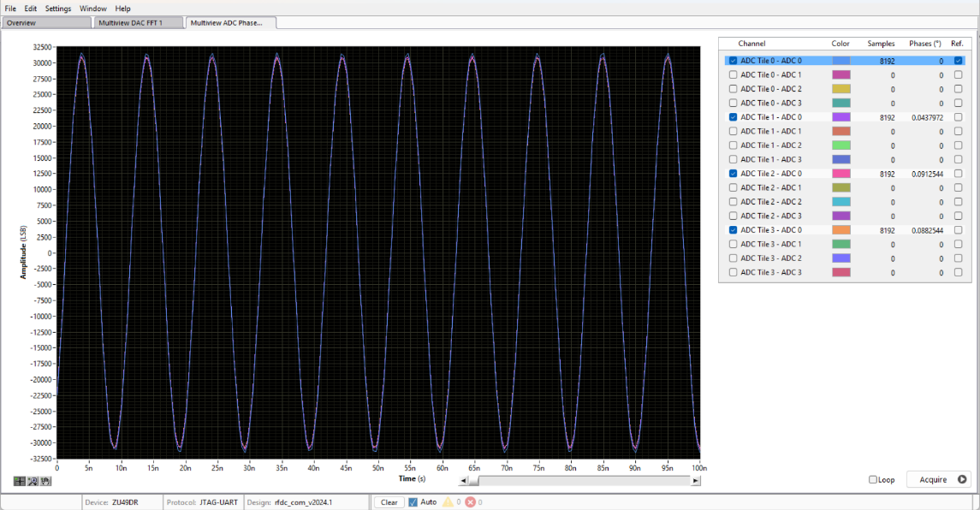Viewport: 980px width, 510px height.
Task: Open the Edit menu
Action: pos(31,8)
